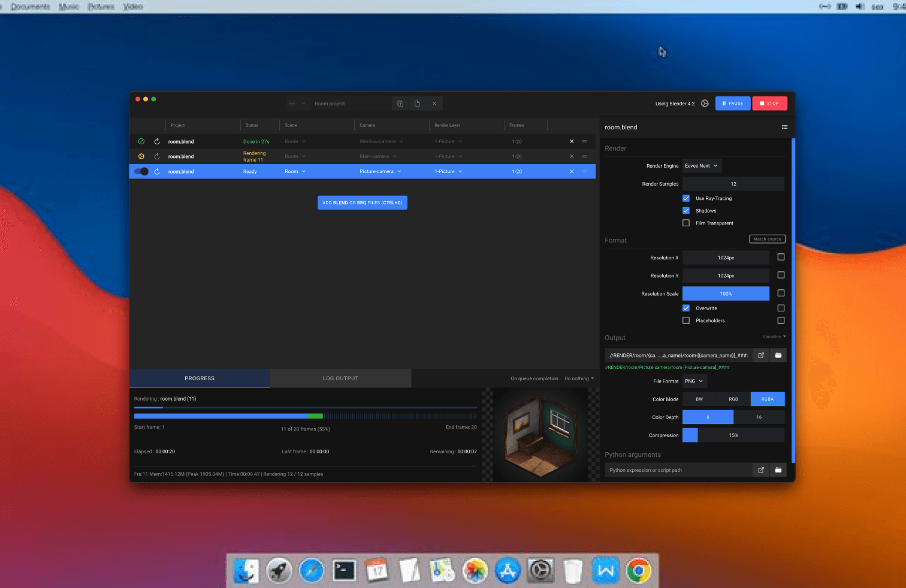Click Add Blend or BRQ Files button
Viewport: 906px width, 588px height.
tap(363, 202)
